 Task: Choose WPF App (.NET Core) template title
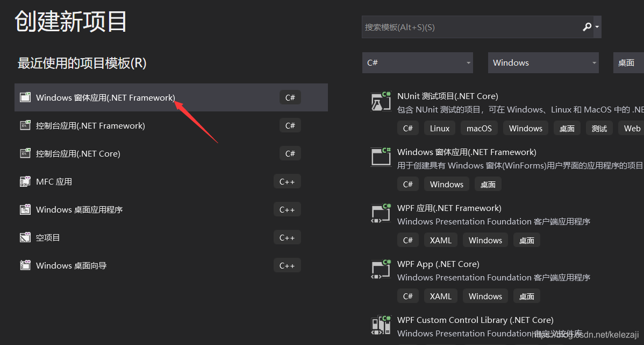pyautogui.click(x=438, y=264)
